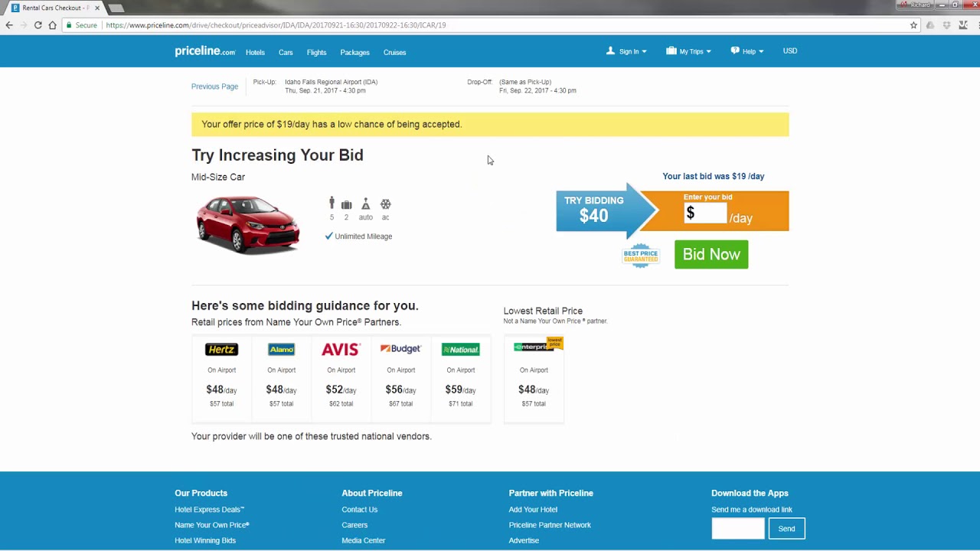Open the Cruises menu item

coord(394,53)
